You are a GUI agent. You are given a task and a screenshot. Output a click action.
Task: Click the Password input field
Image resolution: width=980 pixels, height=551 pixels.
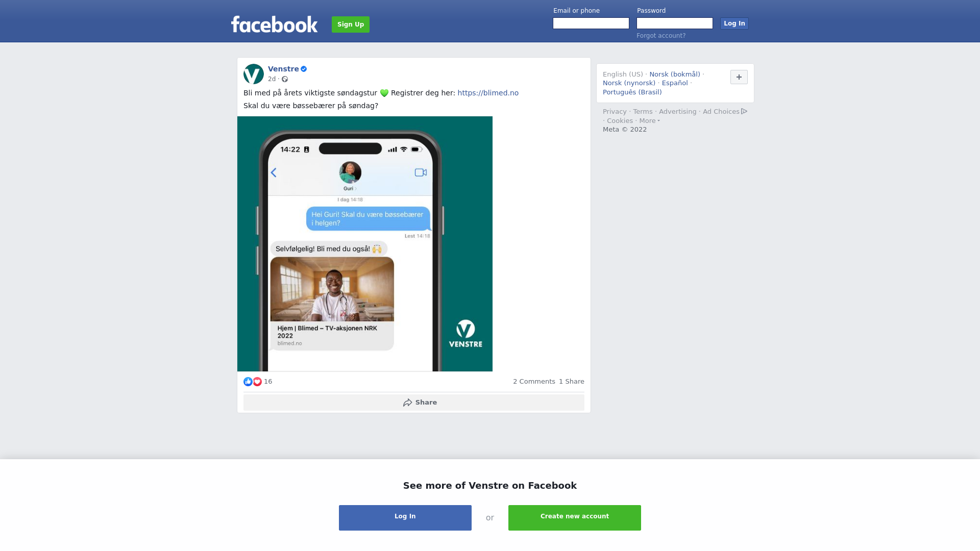coord(675,23)
